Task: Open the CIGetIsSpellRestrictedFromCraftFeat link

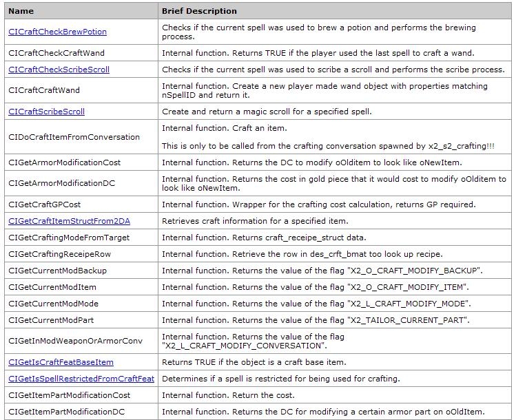Action: point(81,379)
